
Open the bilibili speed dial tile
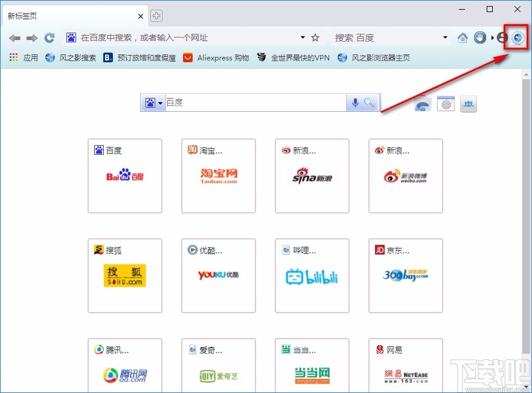click(312, 276)
